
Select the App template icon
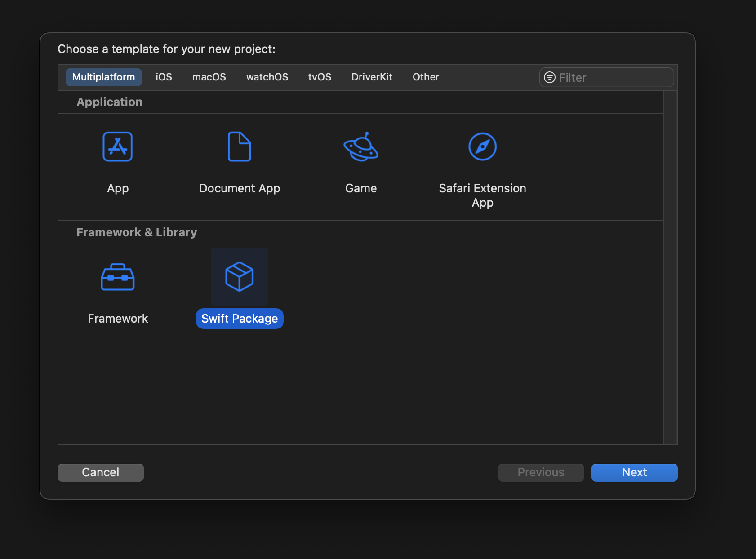[x=118, y=146]
